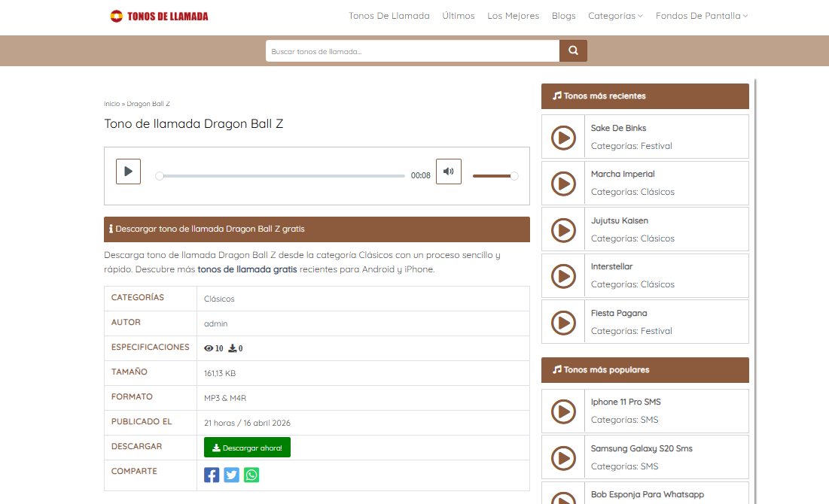The height and width of the screenshot is (504, 829).
Task: Play the Samsung Galaxy S20 Sms tone
Action: pyautogui.click(x=564, y=458)
